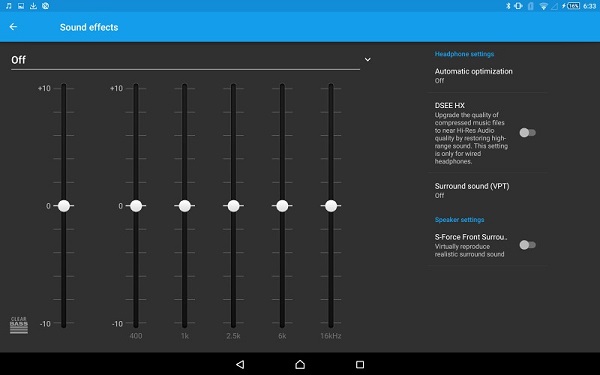This screenshot has width=600, height=375.
Task: Tap the Android home navigation button
Action: (x=300, y=364)
